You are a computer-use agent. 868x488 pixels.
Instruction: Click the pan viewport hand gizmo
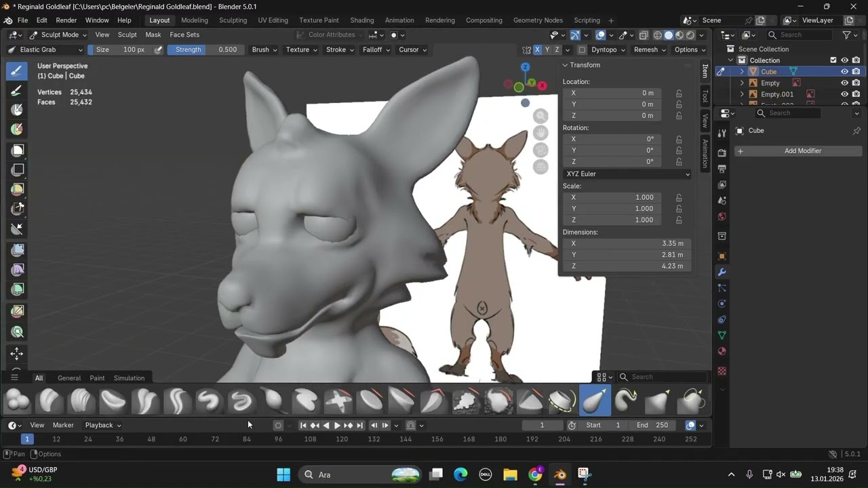point(540,133)
